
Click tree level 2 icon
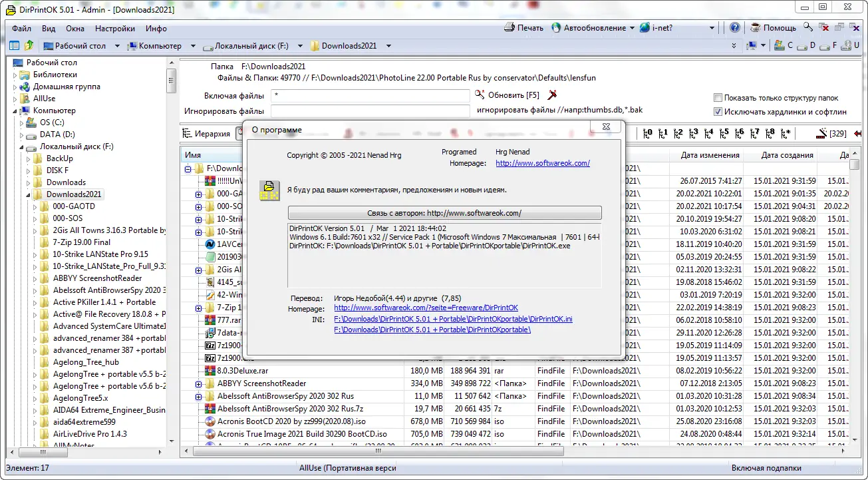[678, 133]
